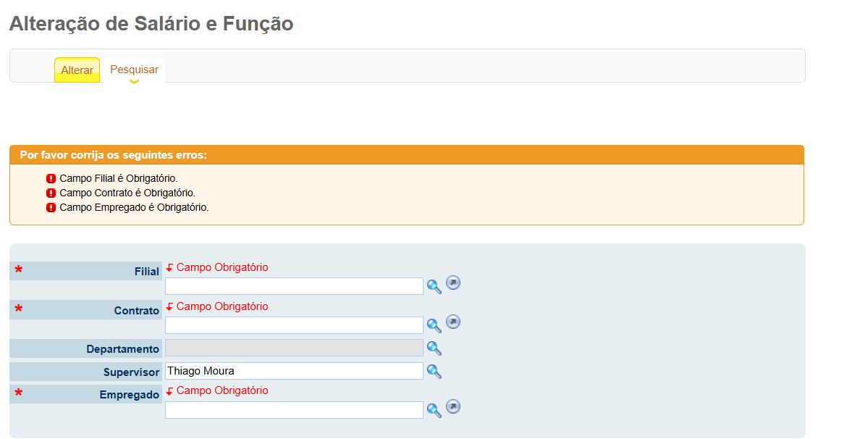
Task: Click red error icon for Campo Filial
Action: pos(51,179)
